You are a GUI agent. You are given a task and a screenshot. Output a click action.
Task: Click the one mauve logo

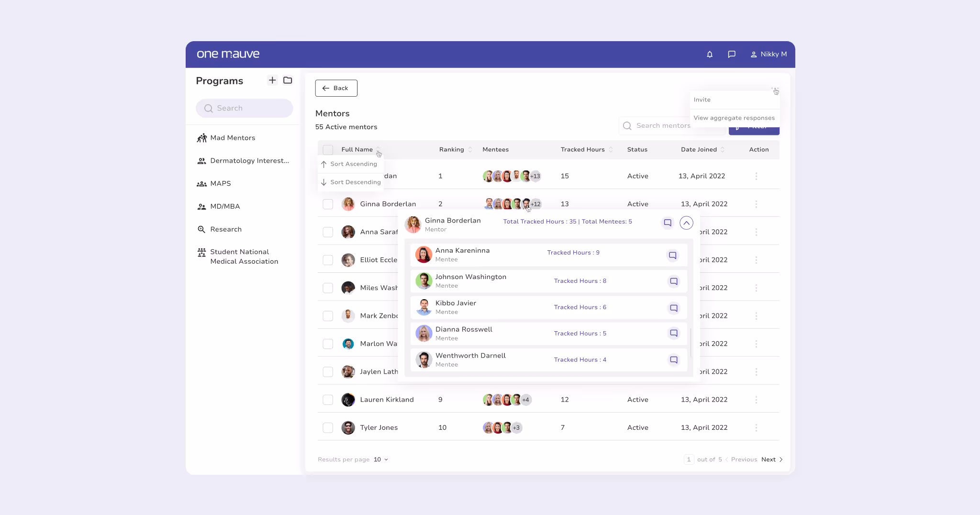[228, 54]
